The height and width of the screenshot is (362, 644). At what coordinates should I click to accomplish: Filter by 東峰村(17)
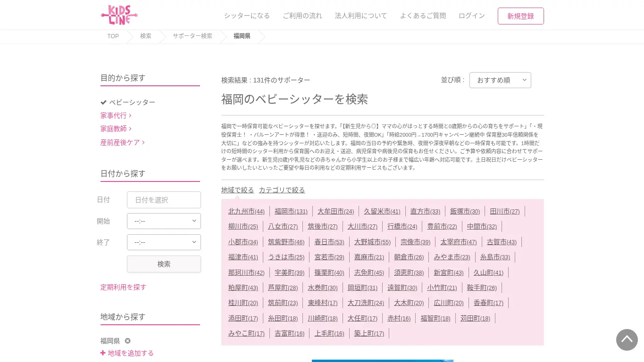[x=323, y=303]
